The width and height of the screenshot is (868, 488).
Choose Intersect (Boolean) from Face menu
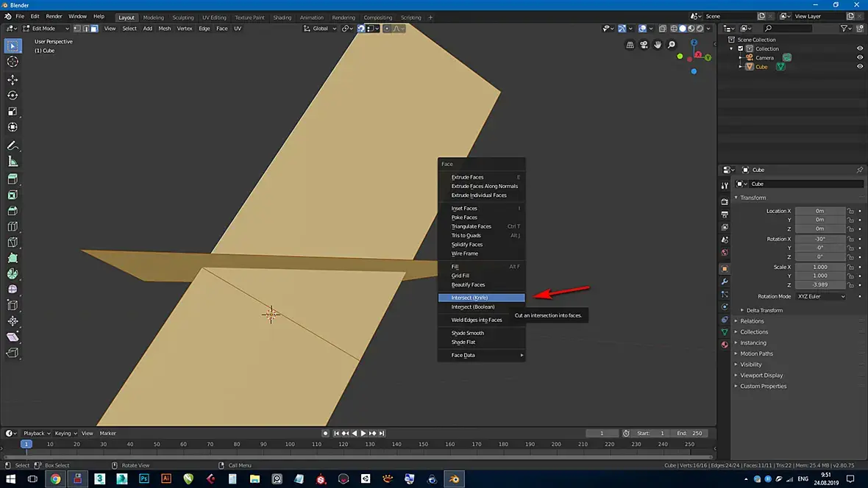point(473,307)
